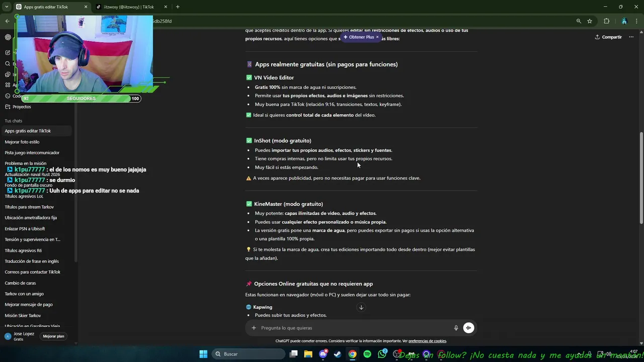Dismiss the Obtener Plus banner
644x362 pixels.
tap(377, 37)
